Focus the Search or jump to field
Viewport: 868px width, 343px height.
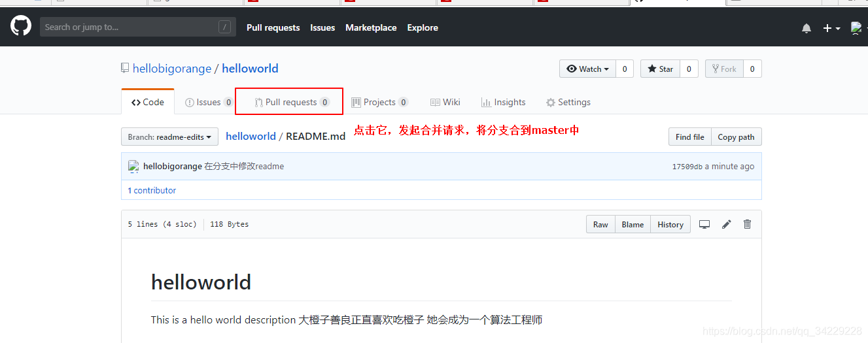(x=138, y=27)
